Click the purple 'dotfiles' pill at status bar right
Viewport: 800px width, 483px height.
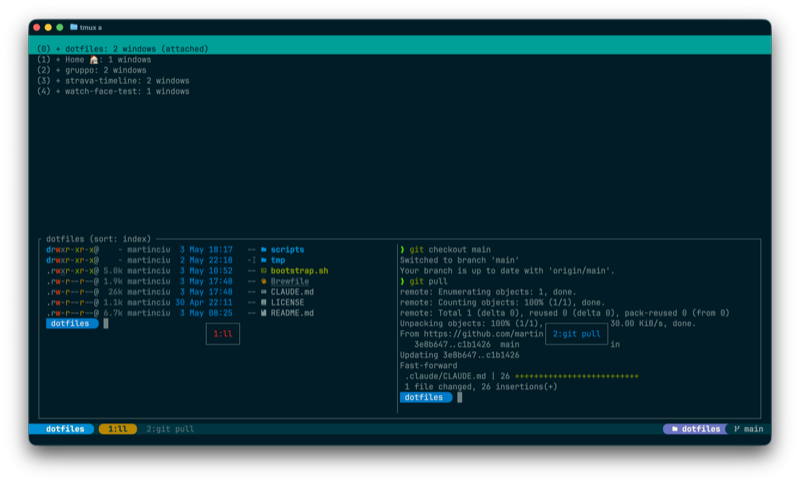point(695,429)
